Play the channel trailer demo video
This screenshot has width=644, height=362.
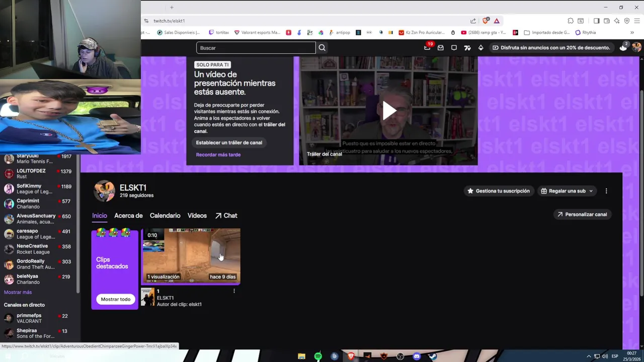point(388,111)
